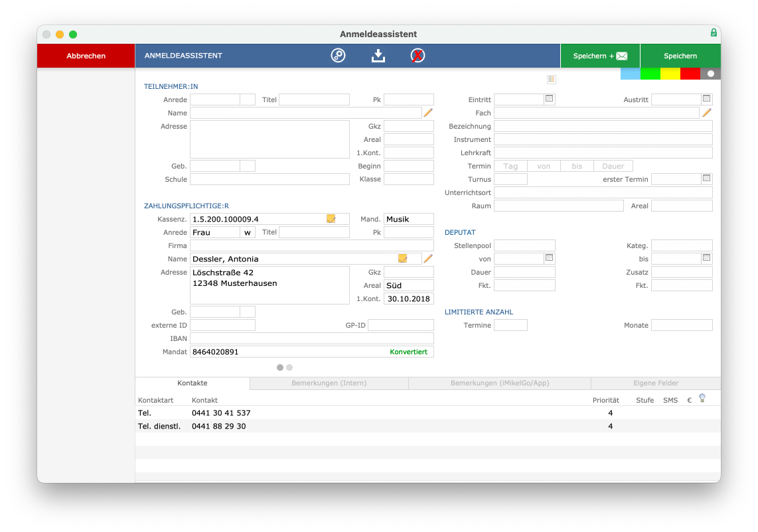Click the download import icon in toolbar
The width and height of the screenshot is (758, 532).
point(378,56)
